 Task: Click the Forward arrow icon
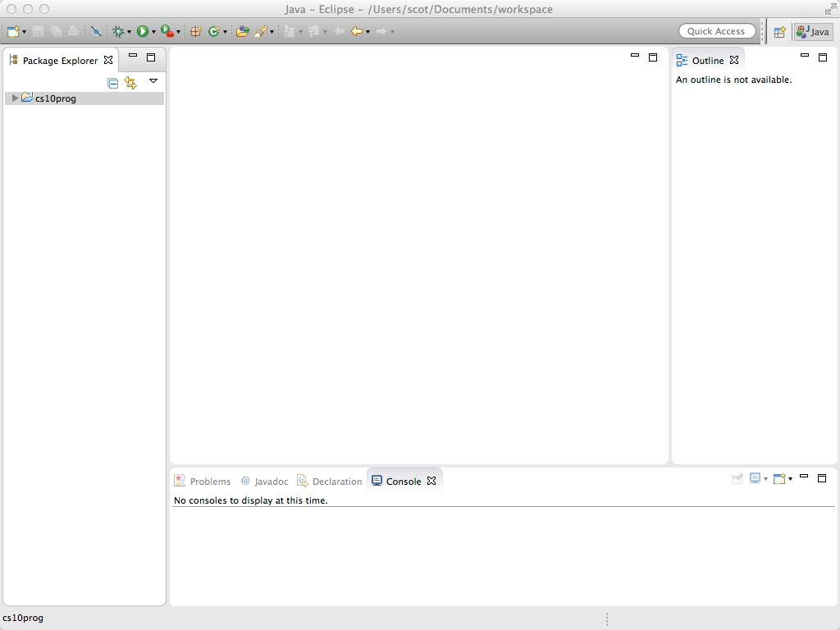point(381,32)
